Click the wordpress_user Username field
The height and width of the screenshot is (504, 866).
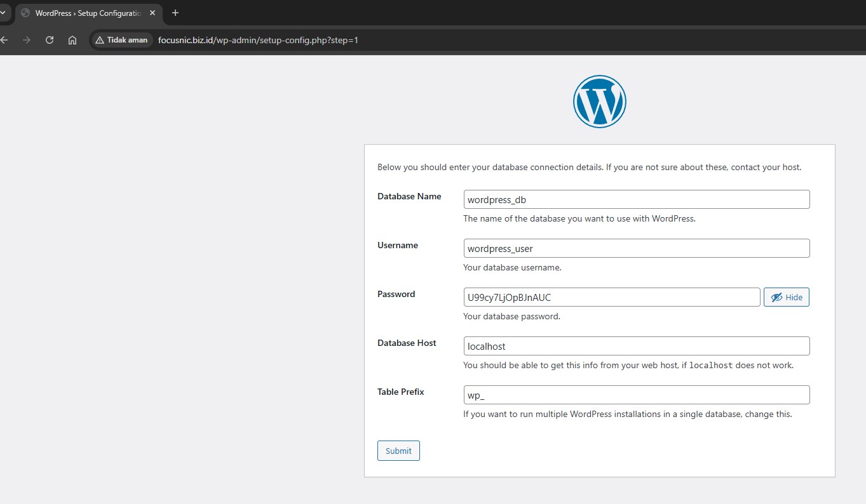pyautogui.click(x=636, y=248)
